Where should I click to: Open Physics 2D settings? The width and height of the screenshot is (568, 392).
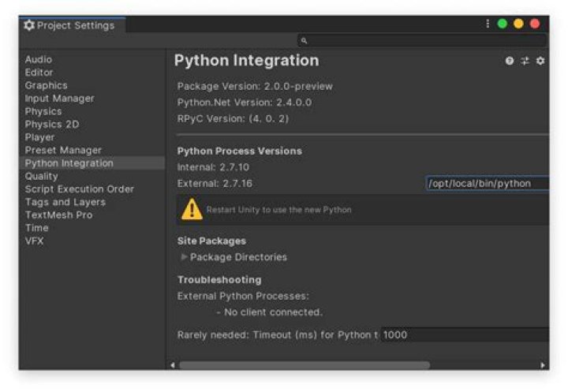52,125
